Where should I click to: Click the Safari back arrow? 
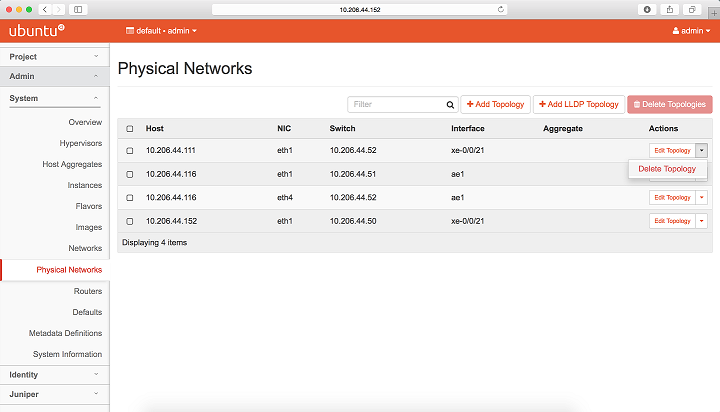(x=45, y=9)
